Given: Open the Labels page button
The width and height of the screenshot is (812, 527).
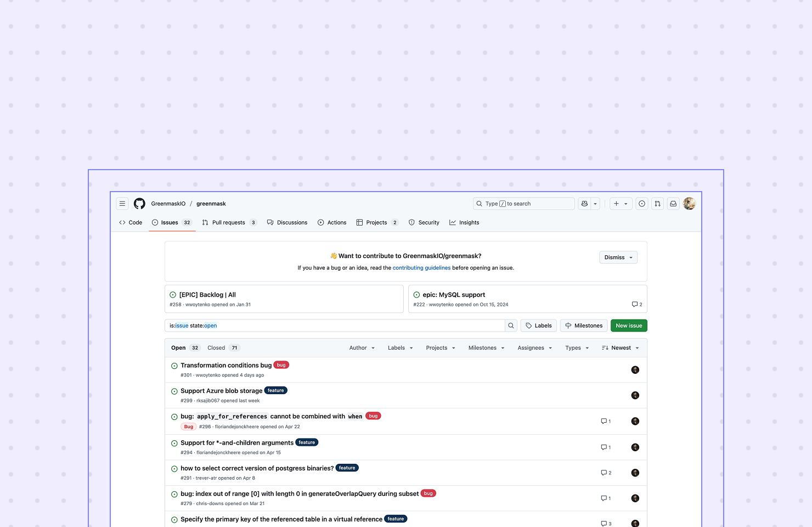Looking at the screenshot, I should pos(539,326).
